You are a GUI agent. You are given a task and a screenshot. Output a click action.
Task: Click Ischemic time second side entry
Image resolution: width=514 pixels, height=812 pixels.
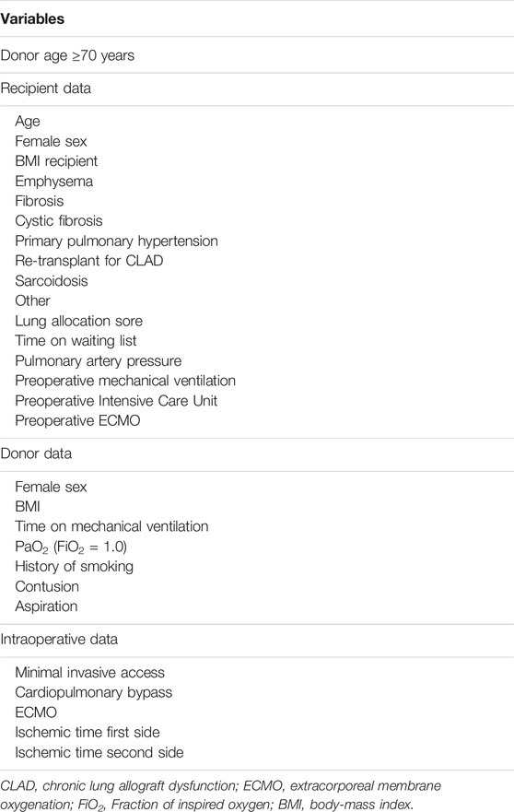click(99, 752)
